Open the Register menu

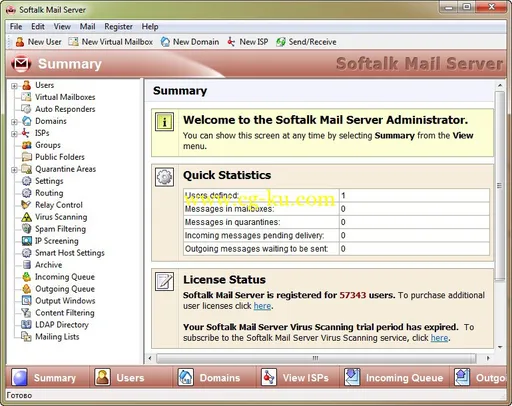point(118,27)
